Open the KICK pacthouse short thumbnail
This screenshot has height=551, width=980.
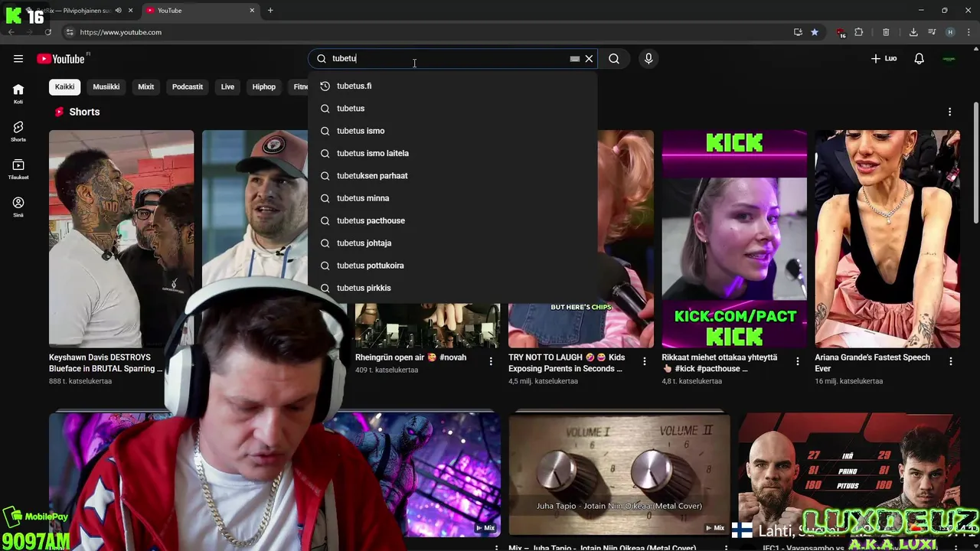coord(734,239)
